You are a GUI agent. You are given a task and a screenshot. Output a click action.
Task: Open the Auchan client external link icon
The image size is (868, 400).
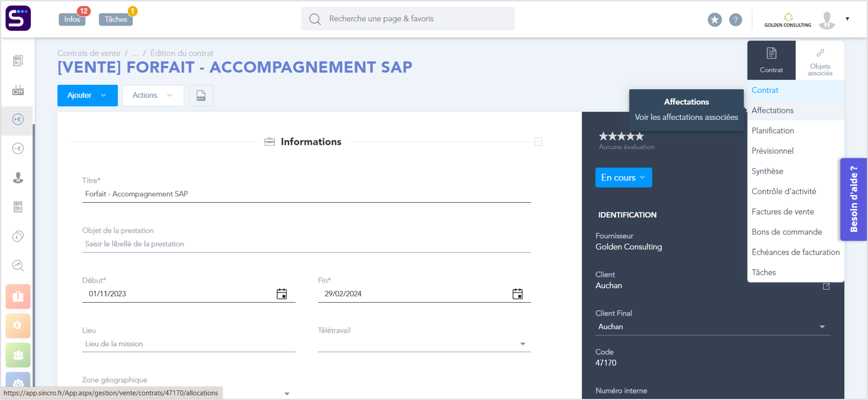point(826,286)
